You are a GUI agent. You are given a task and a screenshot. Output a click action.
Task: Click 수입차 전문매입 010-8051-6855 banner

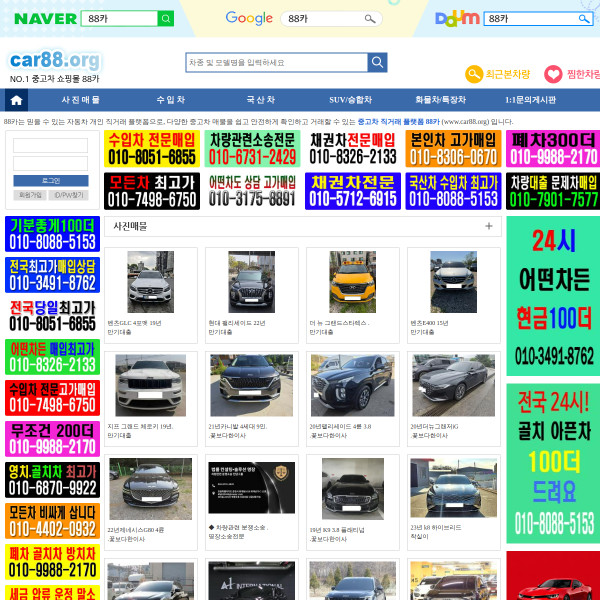[x=152, y=149]
